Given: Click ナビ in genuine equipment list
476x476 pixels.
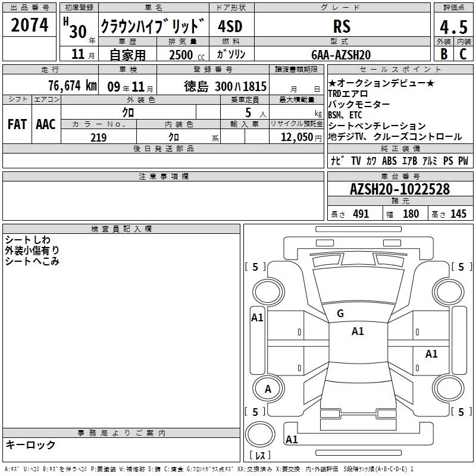Looking at the screenshot, I should pyautogui.click(x=337, y=161).
